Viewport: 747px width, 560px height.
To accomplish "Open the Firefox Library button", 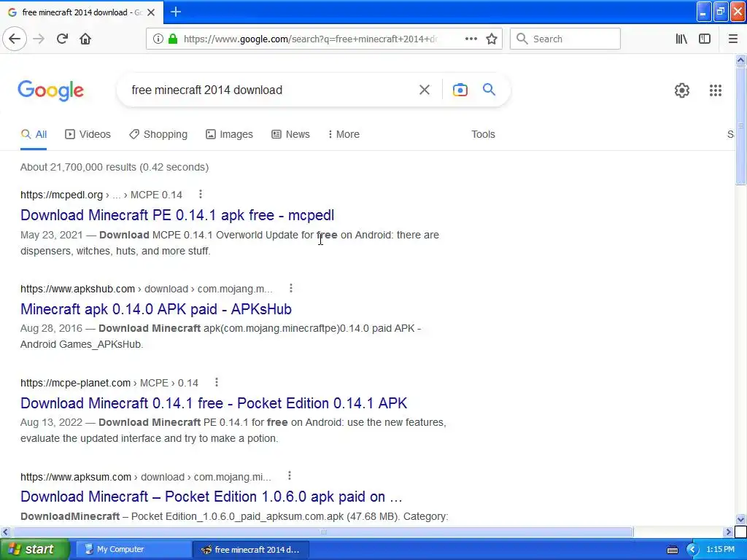I will 681,39.
